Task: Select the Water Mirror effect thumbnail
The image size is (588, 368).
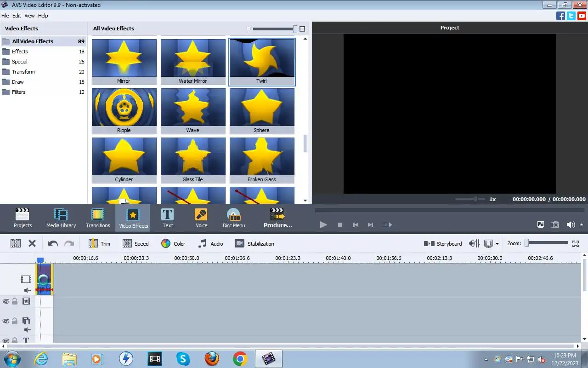Action: 193,62
